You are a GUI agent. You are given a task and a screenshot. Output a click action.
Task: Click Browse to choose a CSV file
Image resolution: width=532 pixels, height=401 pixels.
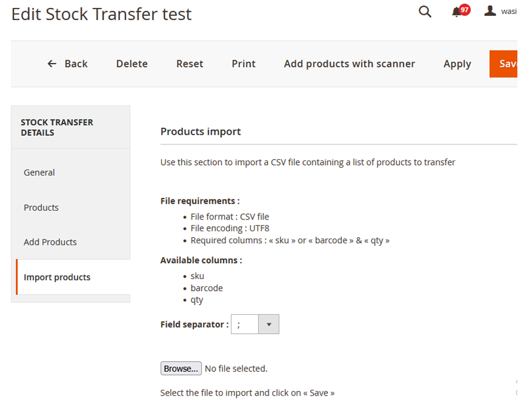(x=181, y=369)
